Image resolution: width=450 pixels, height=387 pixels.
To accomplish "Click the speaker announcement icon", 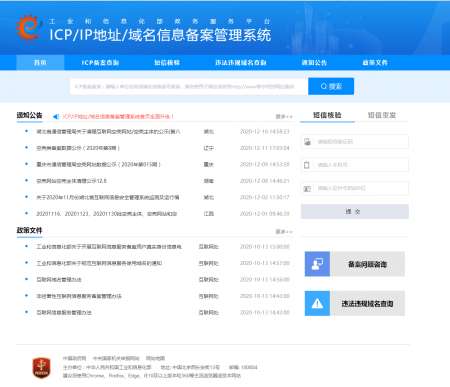I will (56, 116).
